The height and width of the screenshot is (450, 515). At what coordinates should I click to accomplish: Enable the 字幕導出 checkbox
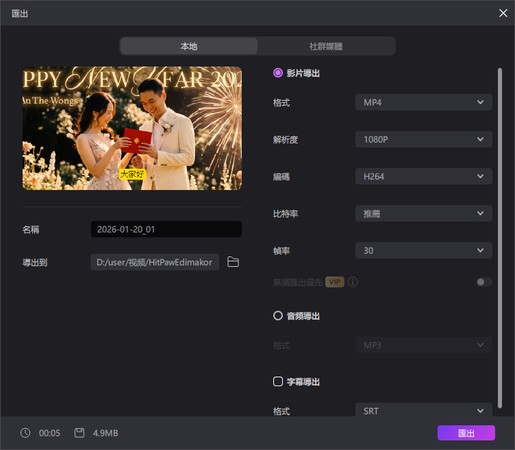click(278, 381)
